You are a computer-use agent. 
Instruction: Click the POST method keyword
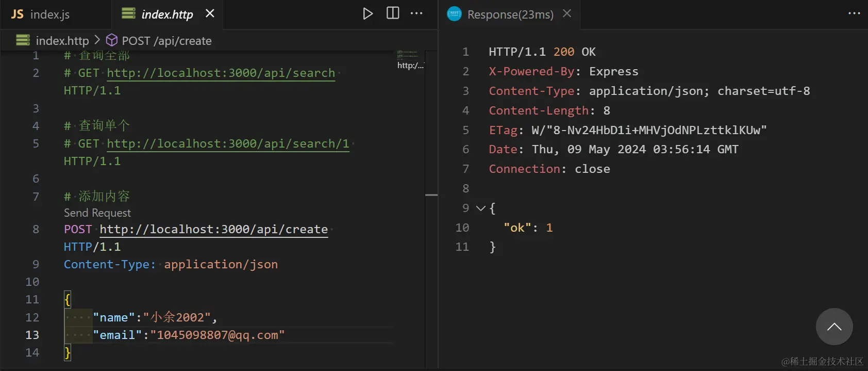[x=78, y=229]
